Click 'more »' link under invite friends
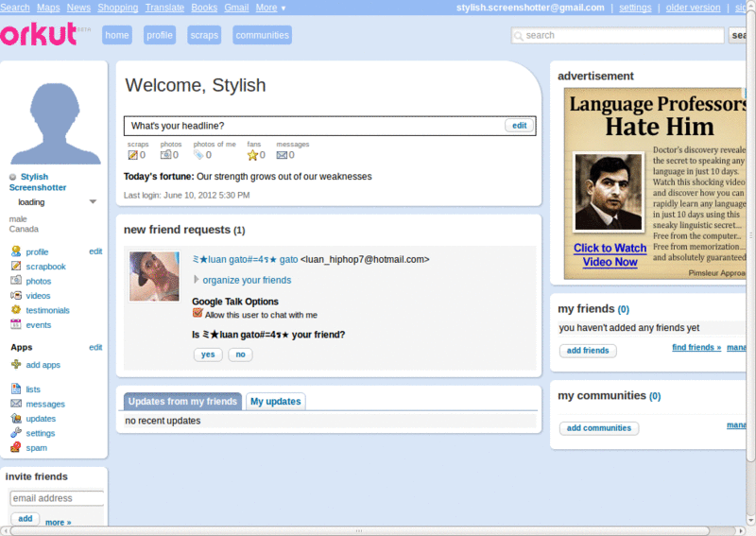The image size is (756, 536). (59, 523)
